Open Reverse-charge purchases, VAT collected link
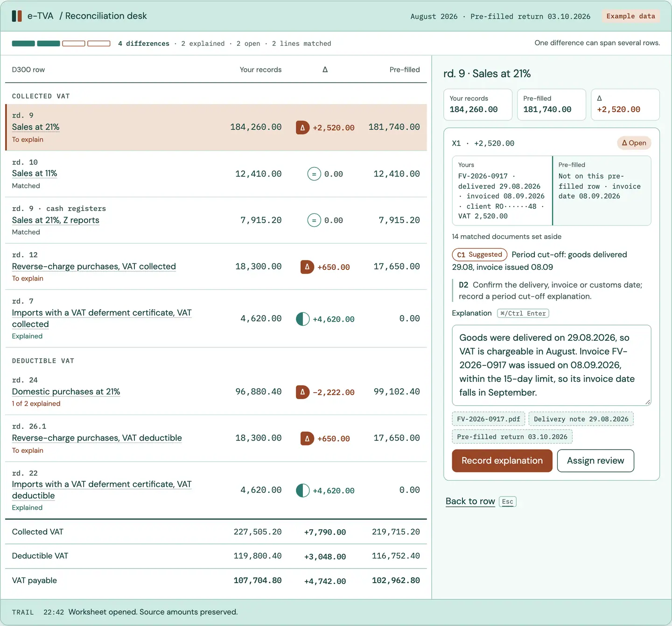 [94, 266]
